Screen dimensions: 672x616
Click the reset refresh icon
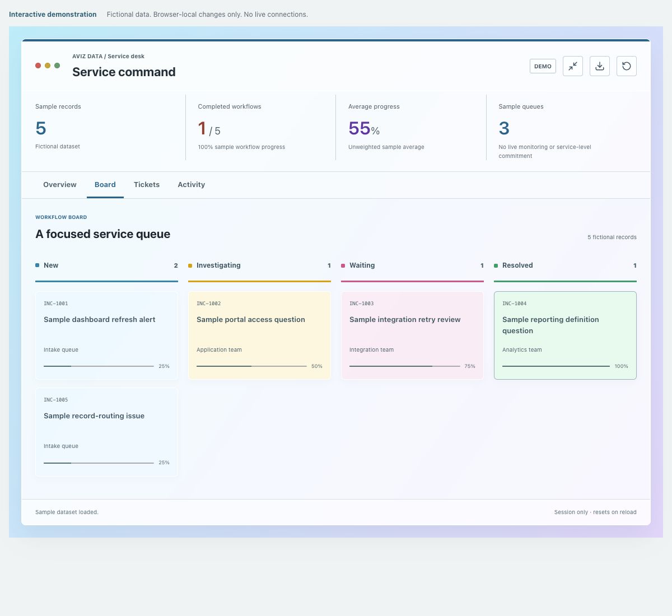(627, 66)
